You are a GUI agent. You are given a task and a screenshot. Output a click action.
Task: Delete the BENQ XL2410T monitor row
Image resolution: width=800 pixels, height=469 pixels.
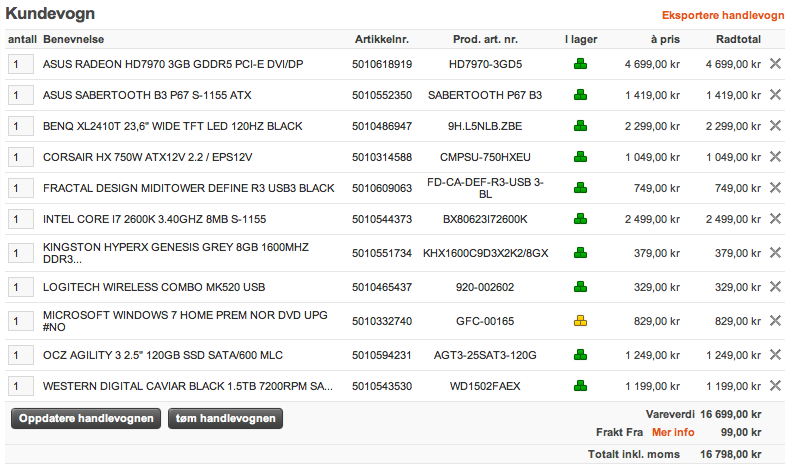pyautogui.click(x=775, y=126)
